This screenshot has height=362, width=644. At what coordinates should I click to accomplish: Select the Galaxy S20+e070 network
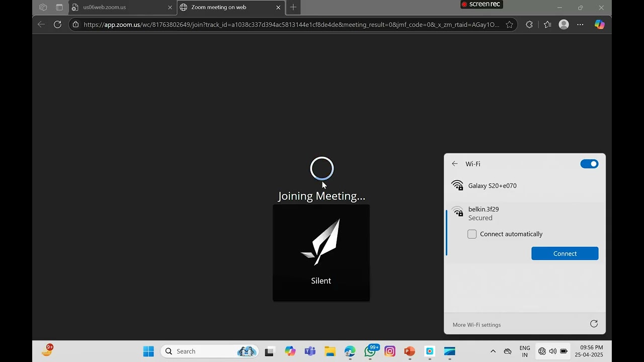click(x=525, y=186)
